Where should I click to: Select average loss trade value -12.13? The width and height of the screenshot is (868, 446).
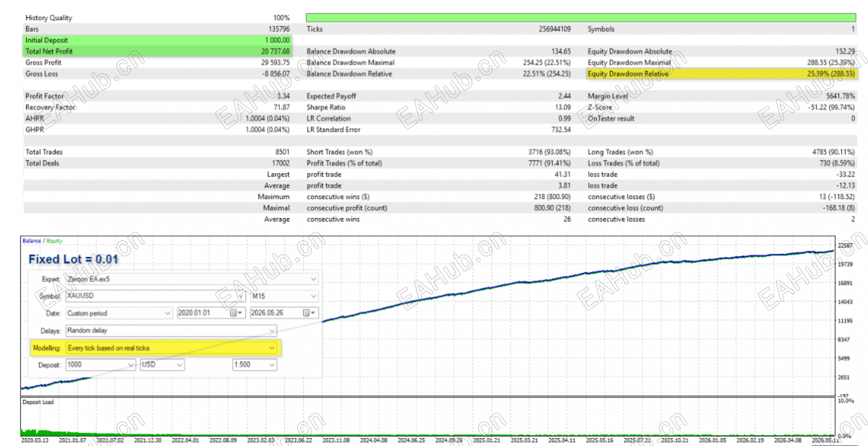coord(846,185)
